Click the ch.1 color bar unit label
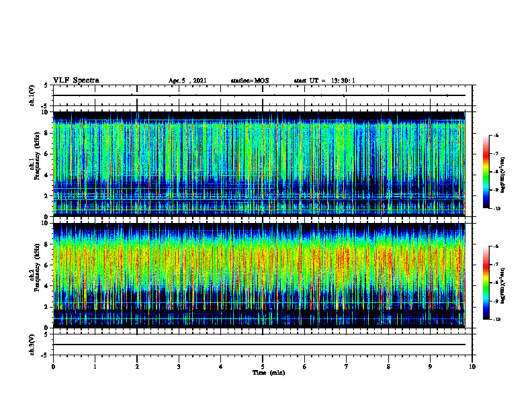The height and width of the screenshot is (411, 532). pyautogui.click(x=503, y=175)
